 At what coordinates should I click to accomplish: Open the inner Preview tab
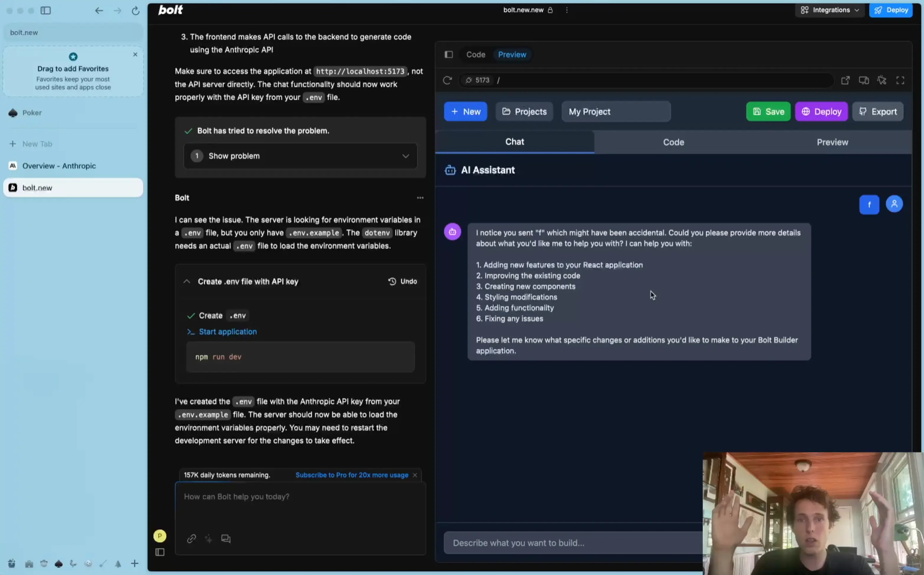tap(832, 142)
